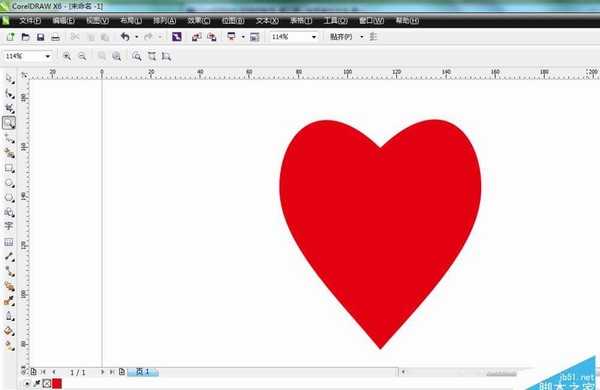The image size is (600, 390).
Task: Select the 页 1 page tab
Action: [x=143, y=372]
